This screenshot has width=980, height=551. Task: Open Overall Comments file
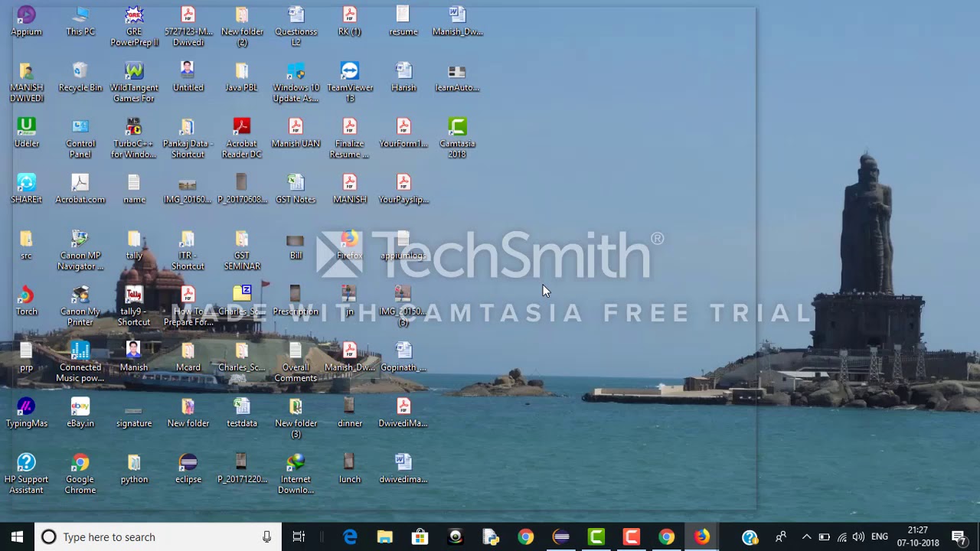tap(296, 362)
